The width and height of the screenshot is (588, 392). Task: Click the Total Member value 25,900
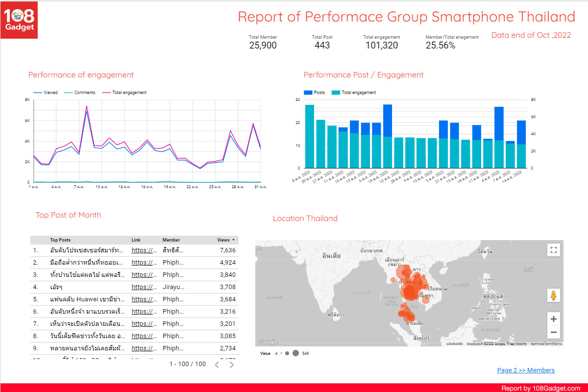click(x=263, y=46)
